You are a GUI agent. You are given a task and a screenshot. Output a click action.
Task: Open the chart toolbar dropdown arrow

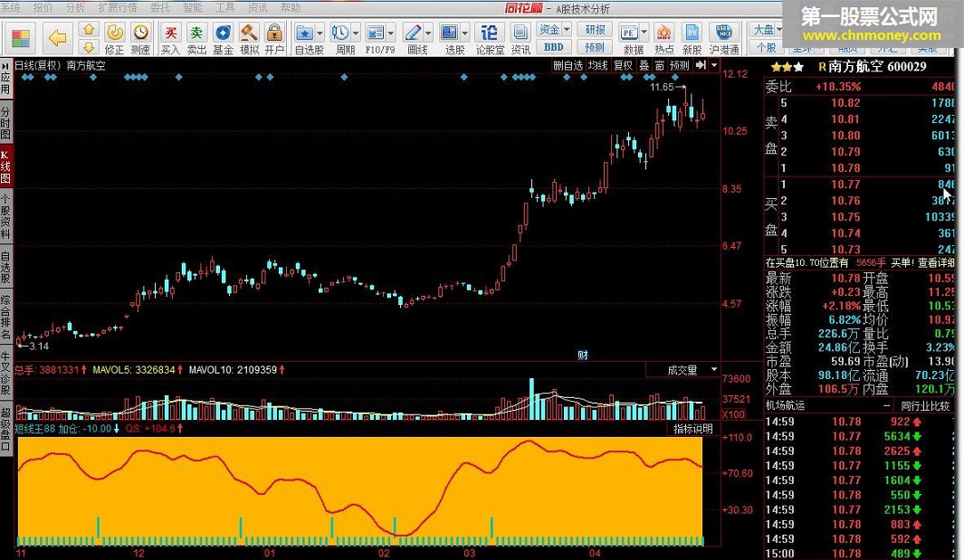714,65
